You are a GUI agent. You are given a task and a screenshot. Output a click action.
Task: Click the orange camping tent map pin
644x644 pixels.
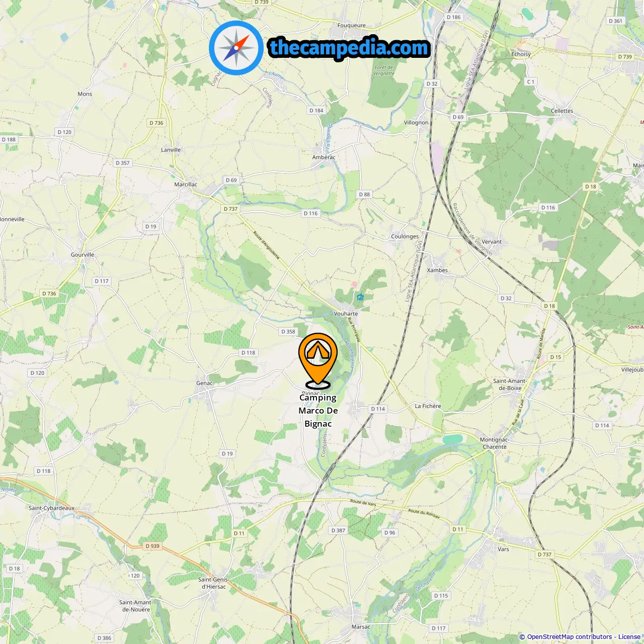tap(318, 361)
